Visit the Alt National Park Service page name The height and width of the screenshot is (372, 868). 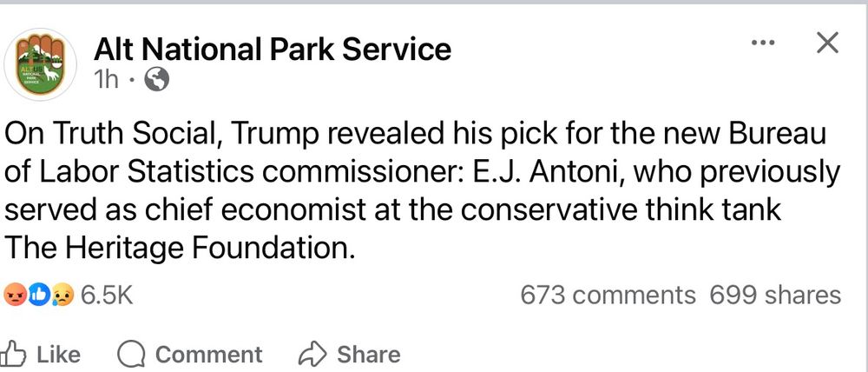[273, 50]
